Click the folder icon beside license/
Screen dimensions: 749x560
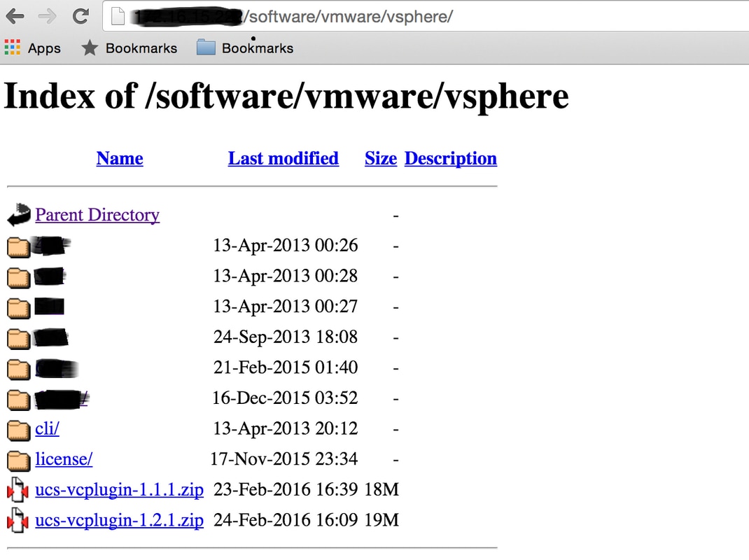[19, 461]
